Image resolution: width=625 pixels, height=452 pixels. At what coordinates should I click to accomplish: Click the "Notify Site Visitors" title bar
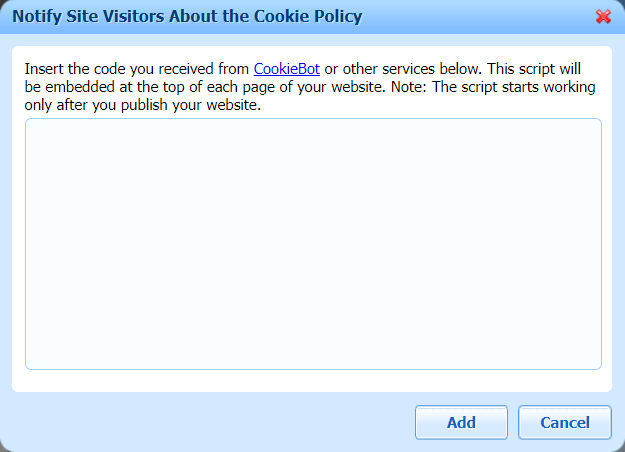[187, 17]
